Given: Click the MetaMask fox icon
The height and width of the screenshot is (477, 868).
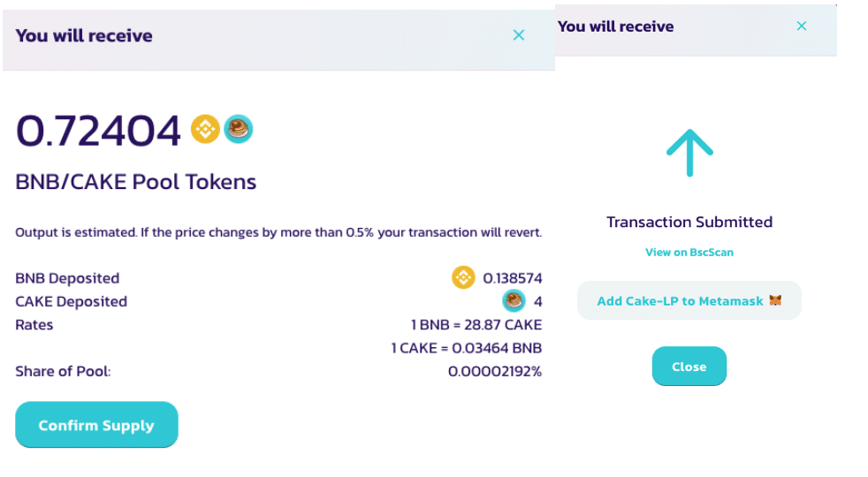Looking at the screenshot, I should [776, 301].
